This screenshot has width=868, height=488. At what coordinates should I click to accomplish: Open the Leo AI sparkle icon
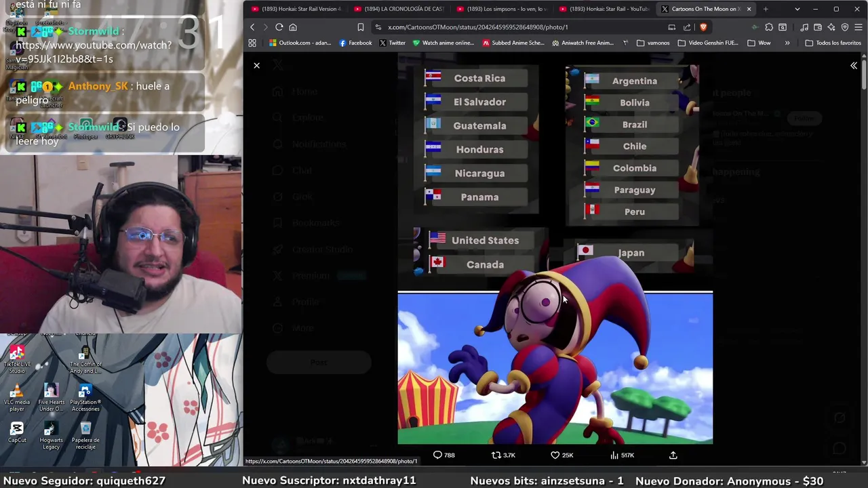[831, 27]
